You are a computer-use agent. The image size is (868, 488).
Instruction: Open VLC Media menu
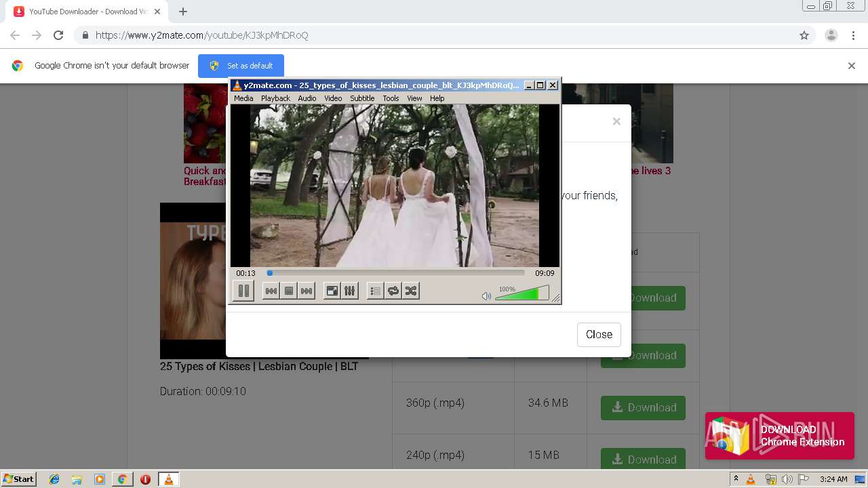pos(243,98)
